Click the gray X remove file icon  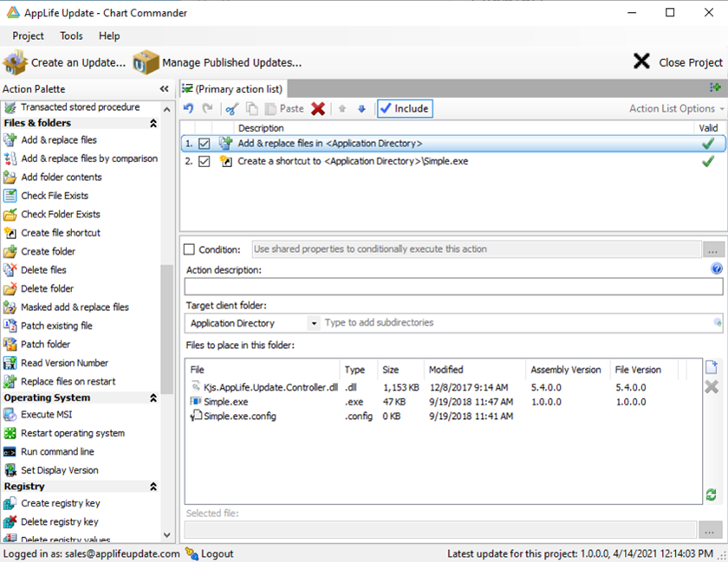(712, 386)
